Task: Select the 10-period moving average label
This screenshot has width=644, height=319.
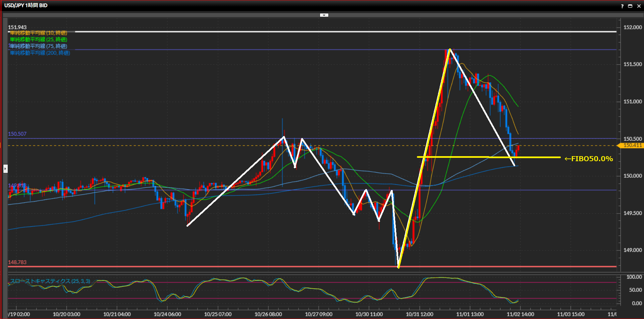Action: pyautogui.click(x=38, y=33)
